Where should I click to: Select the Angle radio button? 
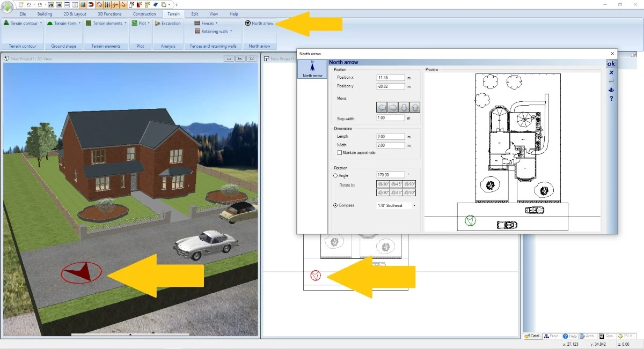pyautogui.click(x=336, y=175)
